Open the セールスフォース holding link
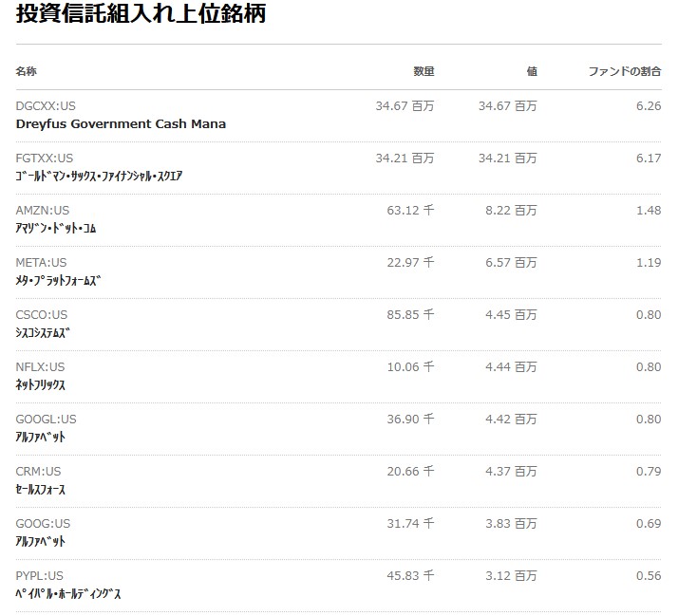678x616 pixels. (40, 490)
